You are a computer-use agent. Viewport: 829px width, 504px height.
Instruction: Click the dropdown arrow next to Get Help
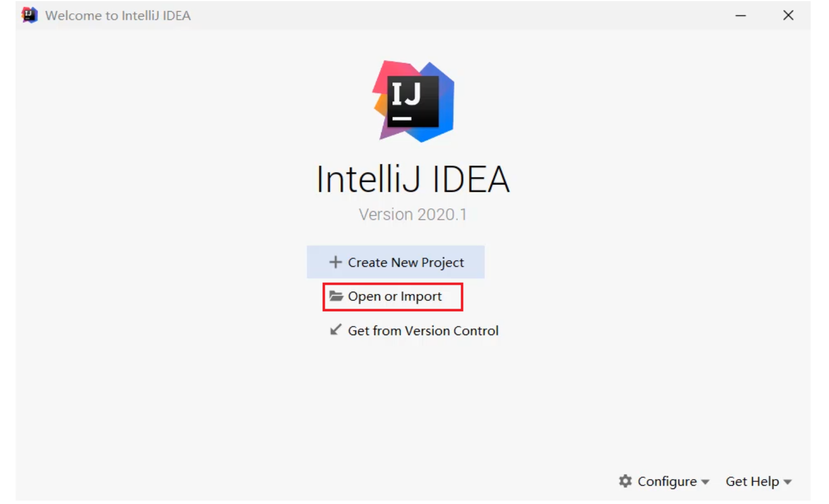(787, 482)
